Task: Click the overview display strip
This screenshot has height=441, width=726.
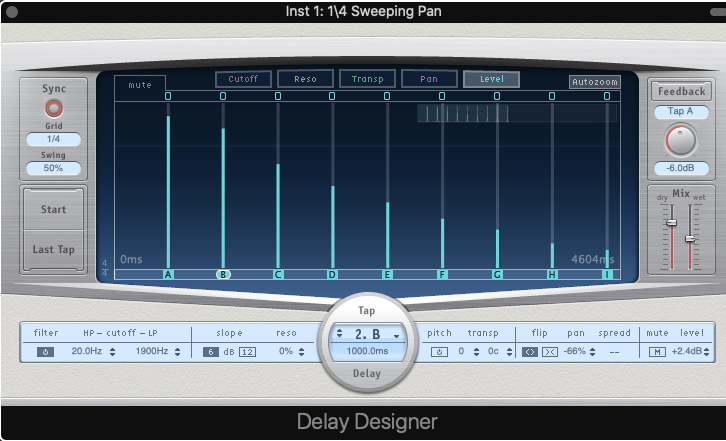Action: (x=517, y=113)
